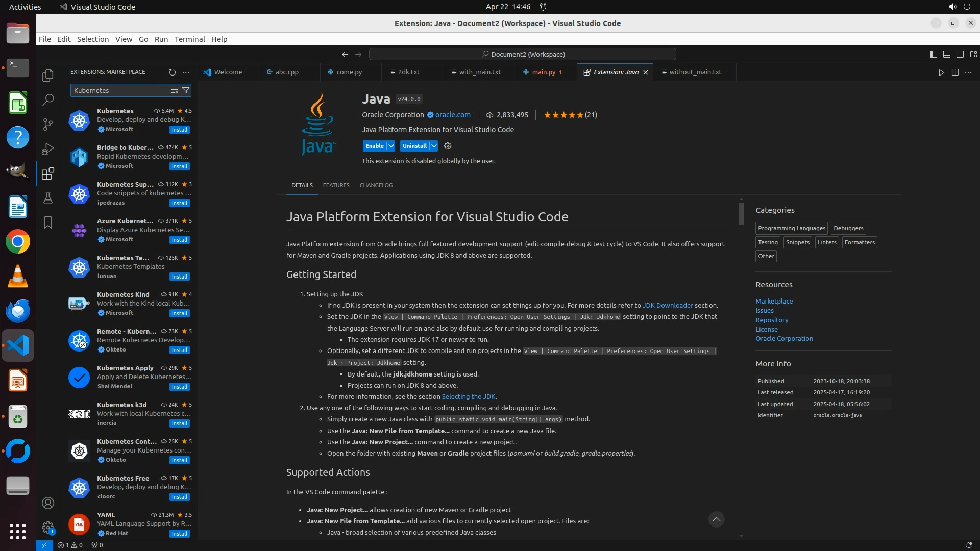Open the Terminal menu
The image size is (980, 551).
tap(189, 39)
